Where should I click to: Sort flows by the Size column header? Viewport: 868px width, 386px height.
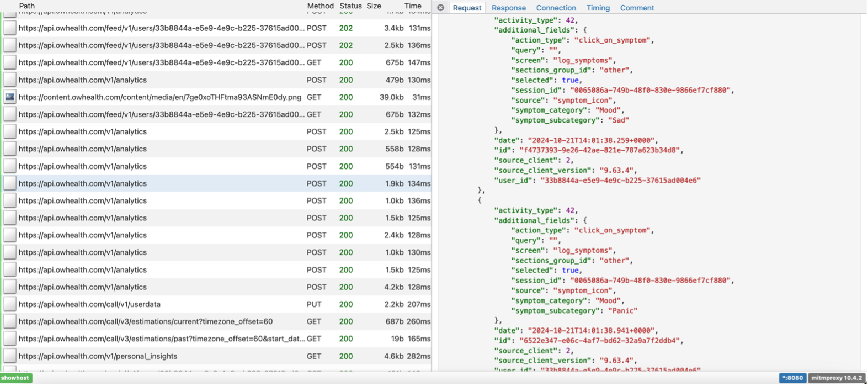[374, 6]
